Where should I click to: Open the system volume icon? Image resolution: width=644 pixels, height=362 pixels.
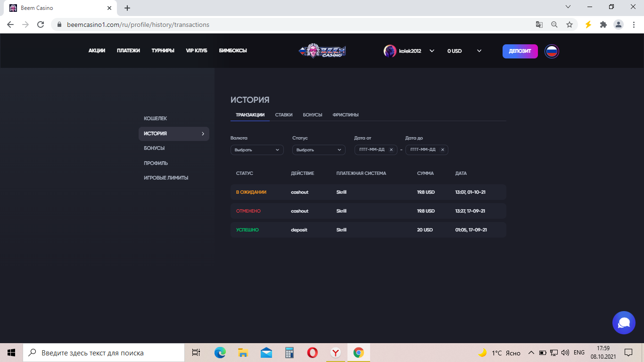coord(565,353)
